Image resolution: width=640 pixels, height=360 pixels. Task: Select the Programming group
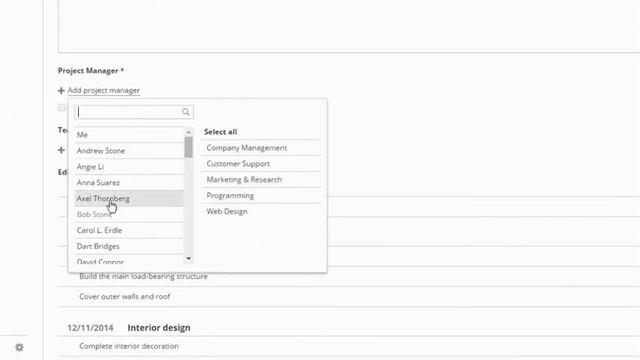tap(261, 196)
